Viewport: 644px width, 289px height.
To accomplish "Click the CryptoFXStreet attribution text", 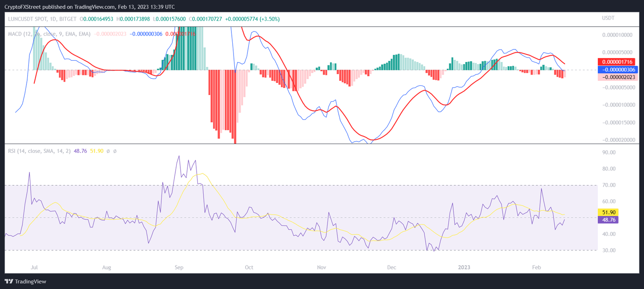I will (x=23, y=6).
